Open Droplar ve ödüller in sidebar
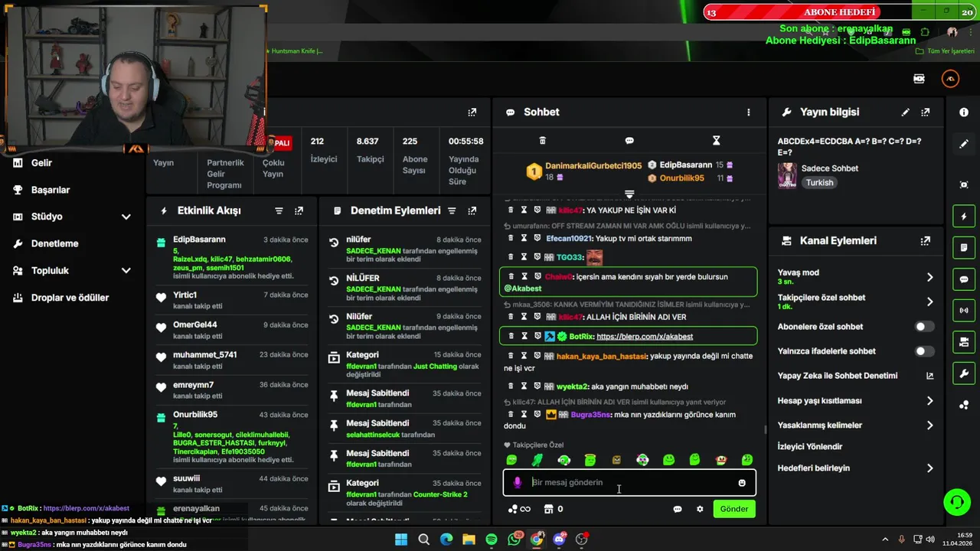This screenshot has width=980, height=551. pyautogui.click(x=70, y=298)
